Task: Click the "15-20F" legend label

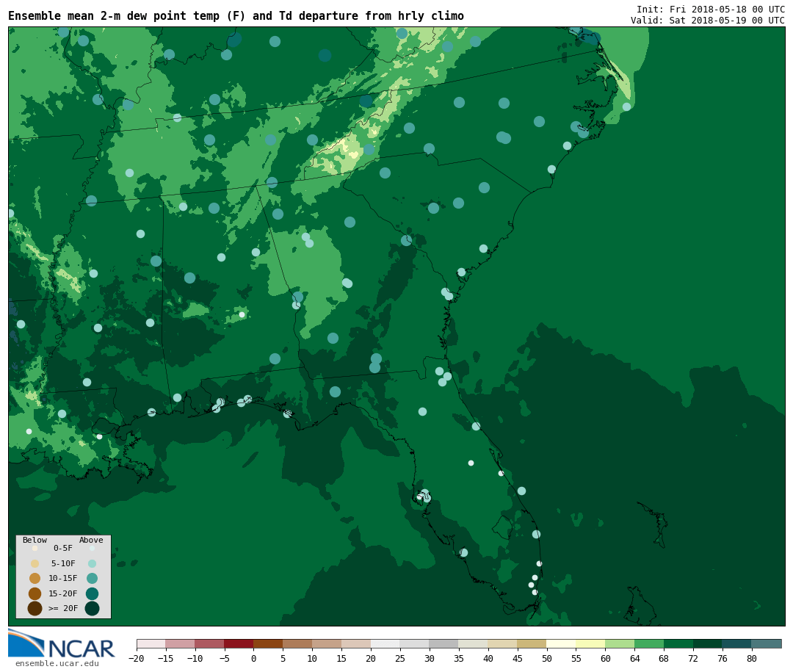Action: point(63,593)
